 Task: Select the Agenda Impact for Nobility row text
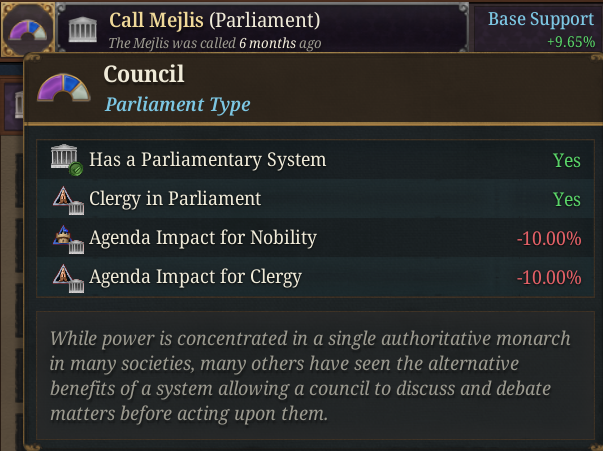point(203,238)
